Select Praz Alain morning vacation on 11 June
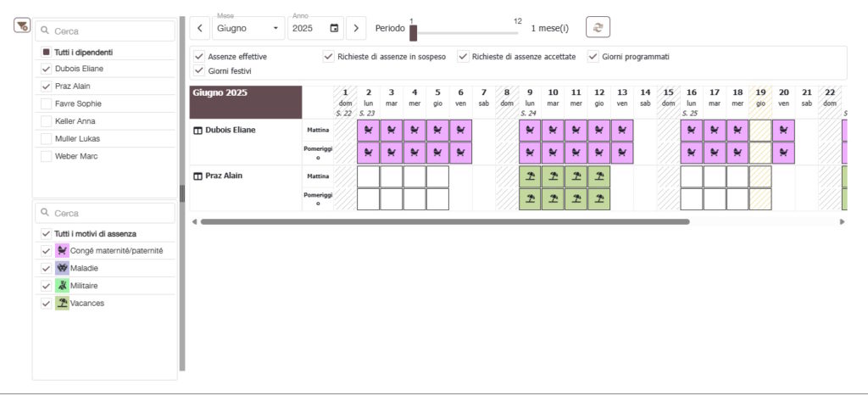Screen dimensions: 868x396 (576, 176)
